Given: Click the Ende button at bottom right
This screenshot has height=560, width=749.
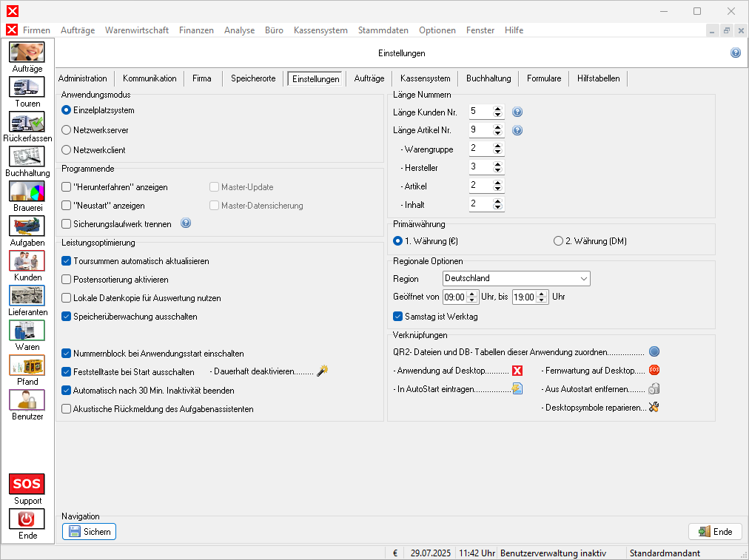Looking at the screenshot, I should coord(715,531).
